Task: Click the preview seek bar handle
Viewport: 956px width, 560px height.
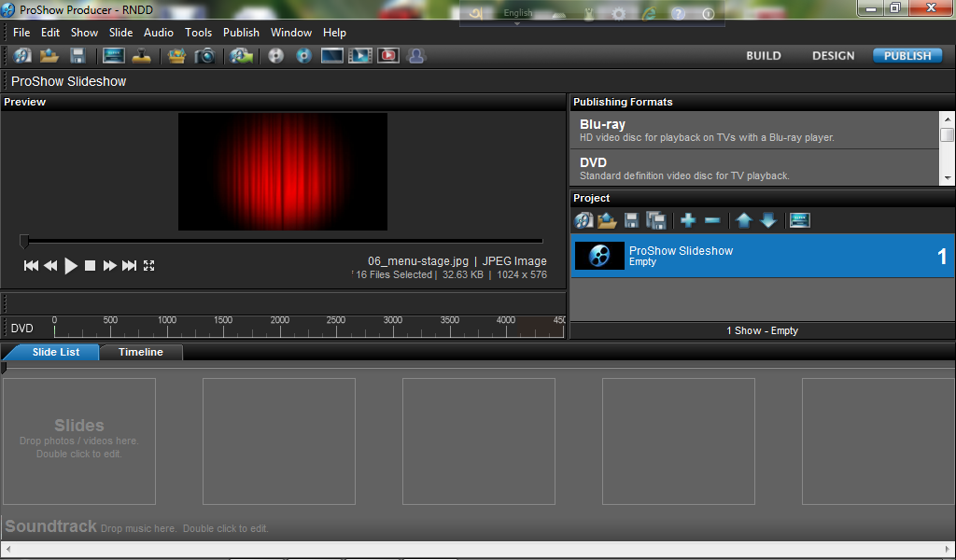Action: pyautogui.click(x=24, y=242)
